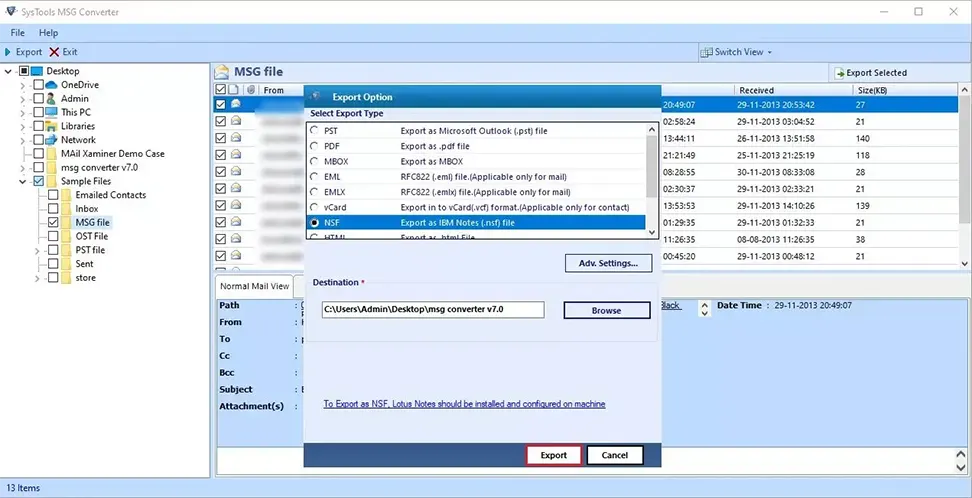Screen dimensions: 972x498
Task: Toggle the Desktop root checkbox
Action: click(24, 71)
